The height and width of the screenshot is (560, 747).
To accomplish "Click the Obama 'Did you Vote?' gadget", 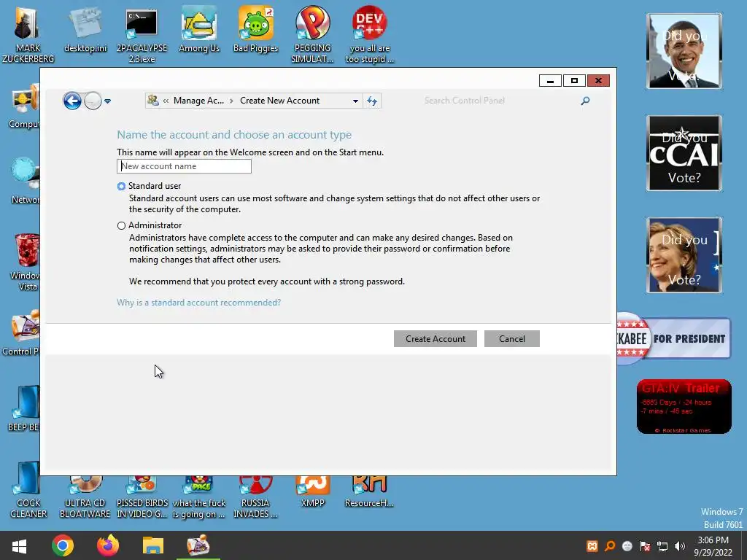I will [684, 51].
